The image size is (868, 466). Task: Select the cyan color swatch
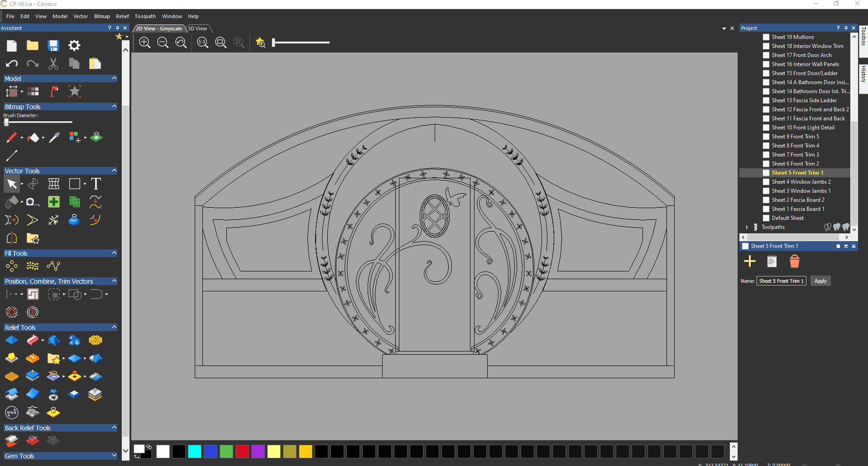tap(195, 451)
